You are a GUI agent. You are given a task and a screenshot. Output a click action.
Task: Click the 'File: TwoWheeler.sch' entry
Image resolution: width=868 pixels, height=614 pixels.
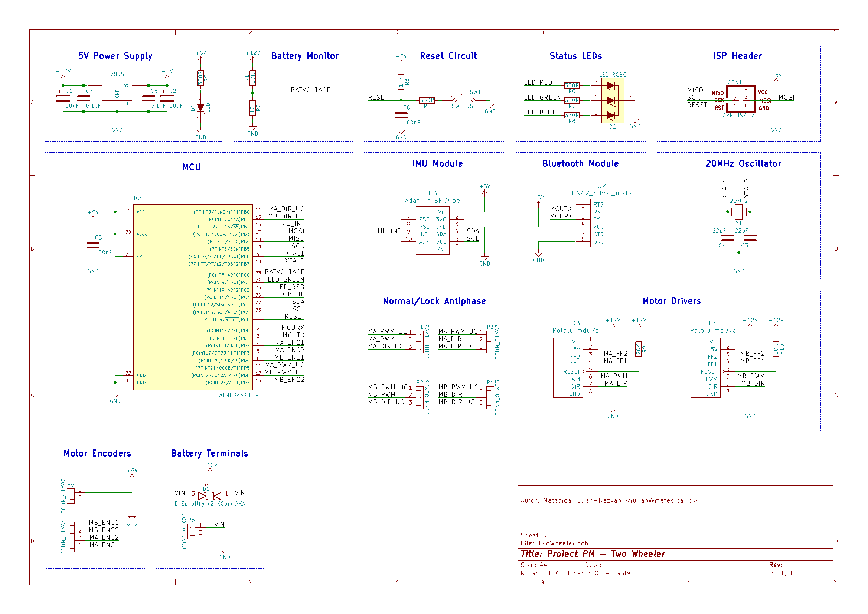tap(554, 543)
